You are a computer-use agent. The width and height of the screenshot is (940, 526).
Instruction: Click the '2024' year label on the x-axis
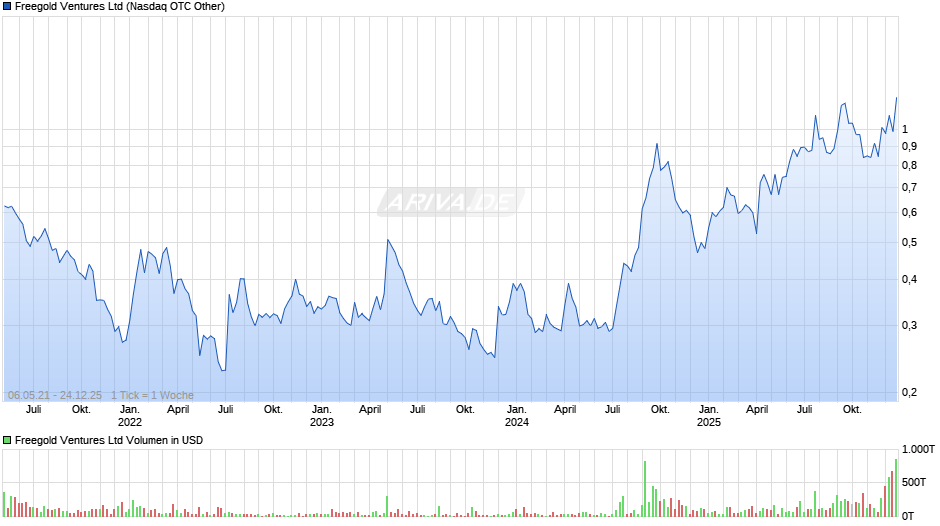(x=517, y=422)
